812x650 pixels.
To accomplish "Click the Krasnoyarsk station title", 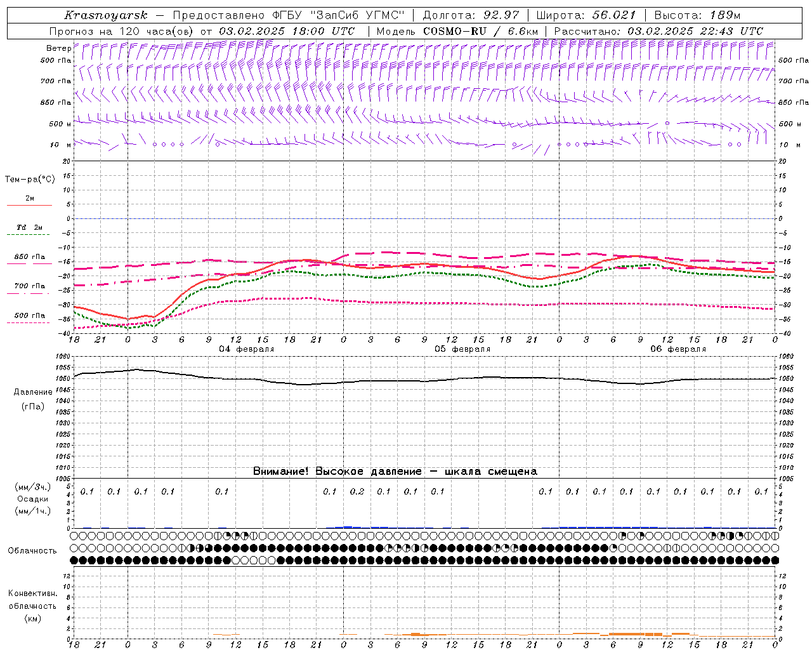I will point(105,15).
